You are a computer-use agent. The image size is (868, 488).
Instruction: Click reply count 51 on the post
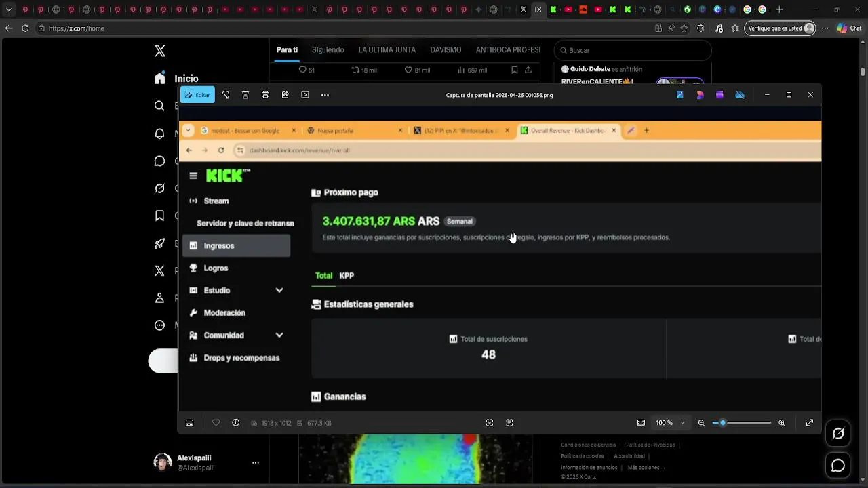coord(307,70)
